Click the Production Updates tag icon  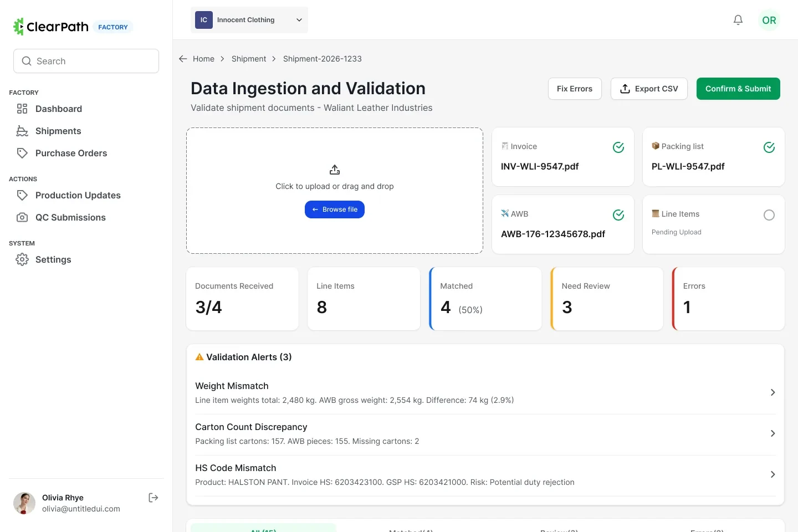(22, 195)
